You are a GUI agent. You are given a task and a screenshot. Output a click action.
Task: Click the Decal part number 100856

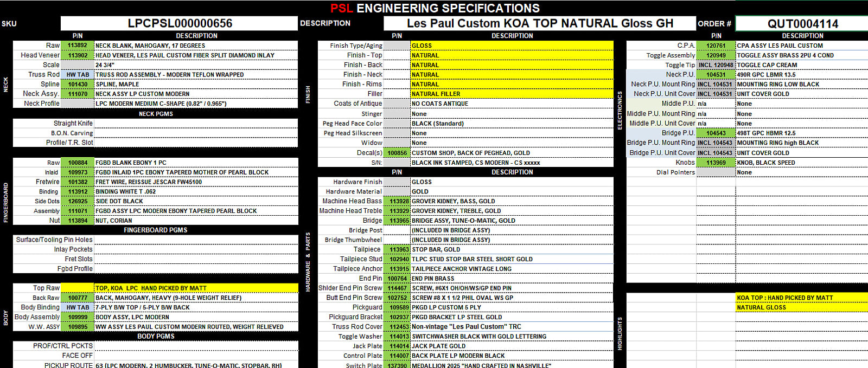click(397, 153)
